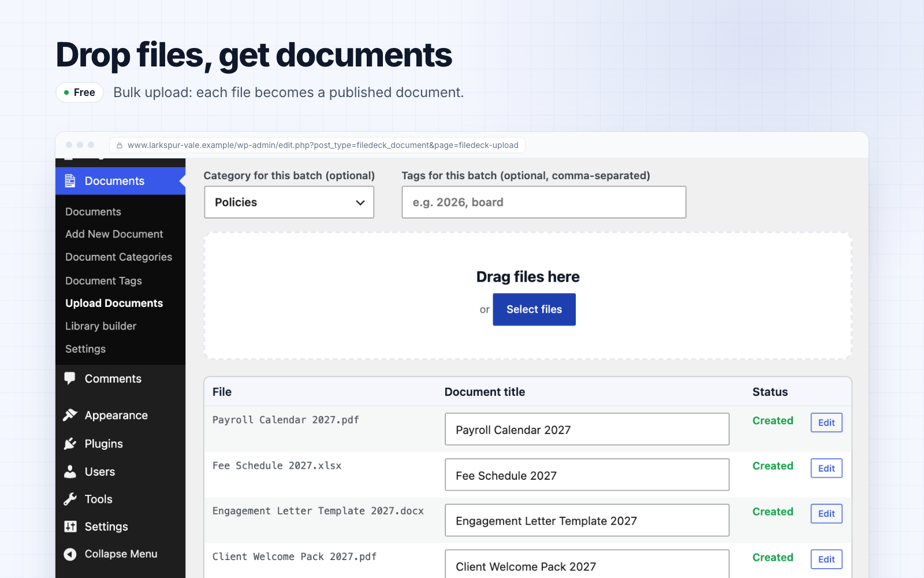Click the Document title column header
The image size is (924, 578).
[x=485, y=392]
